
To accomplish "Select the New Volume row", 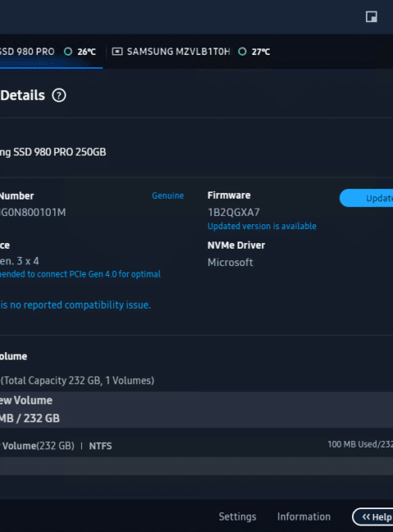I will (x=196, y=409).
